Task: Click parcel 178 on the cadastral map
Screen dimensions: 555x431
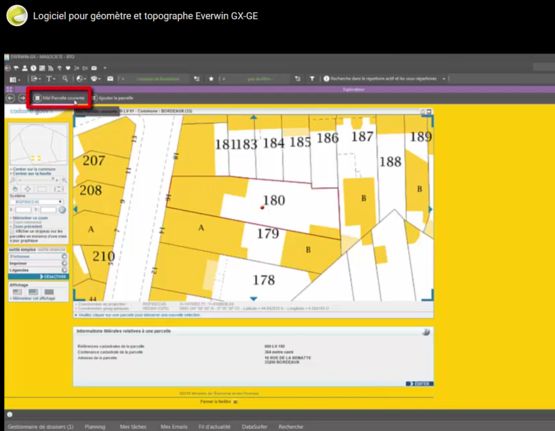Action: [x=264, y=280]
